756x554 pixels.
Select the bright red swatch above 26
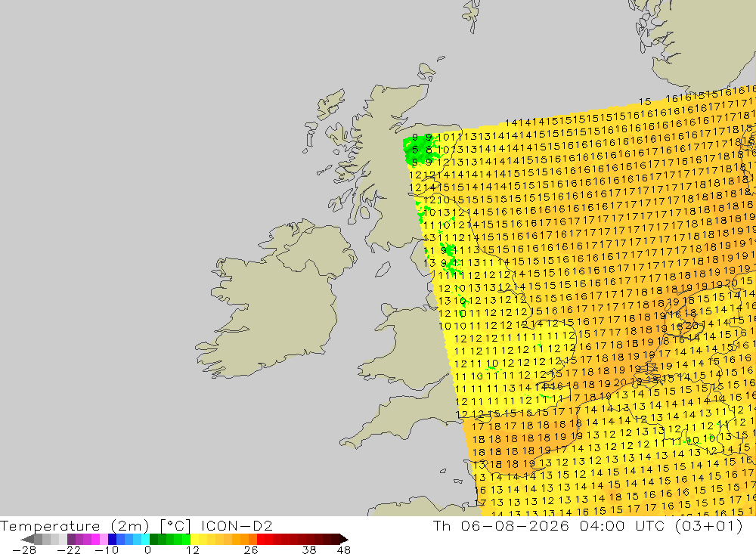pos(261,539)
